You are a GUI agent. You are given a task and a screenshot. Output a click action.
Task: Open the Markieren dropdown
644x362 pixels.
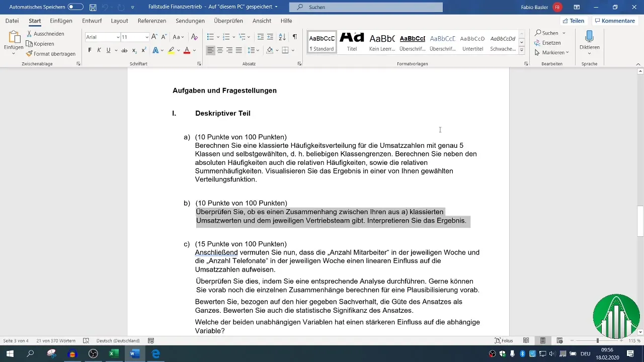pos(551,52)
